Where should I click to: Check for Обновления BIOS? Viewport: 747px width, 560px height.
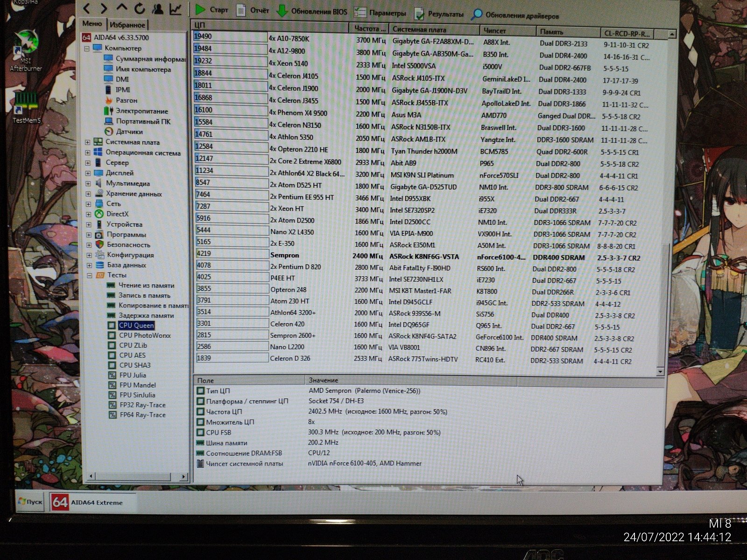coord(312,11)
